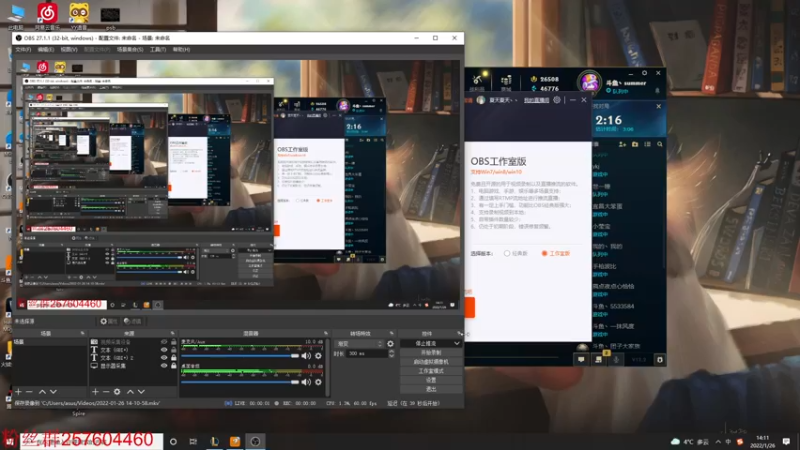Click the 麦克风/Aux volume slider handle
Image resolution: width=800 pixels, height=450 pixels.
click(295, 356)
